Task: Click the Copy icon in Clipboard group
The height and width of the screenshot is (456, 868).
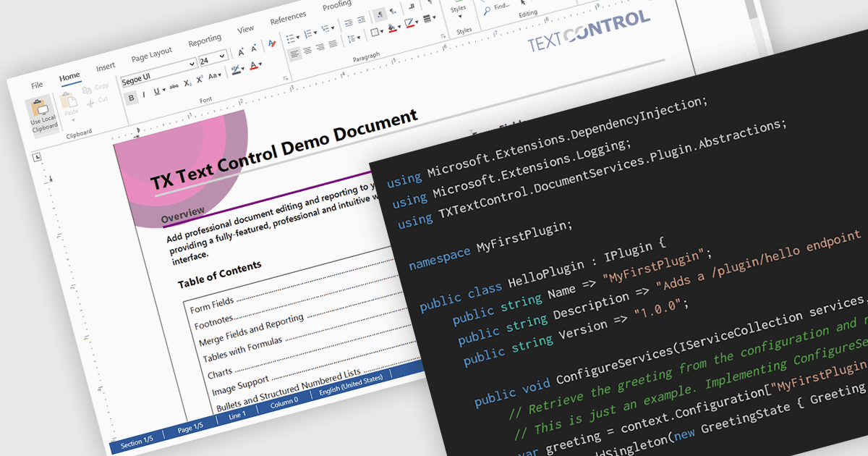Action: (x=87, y=90)
